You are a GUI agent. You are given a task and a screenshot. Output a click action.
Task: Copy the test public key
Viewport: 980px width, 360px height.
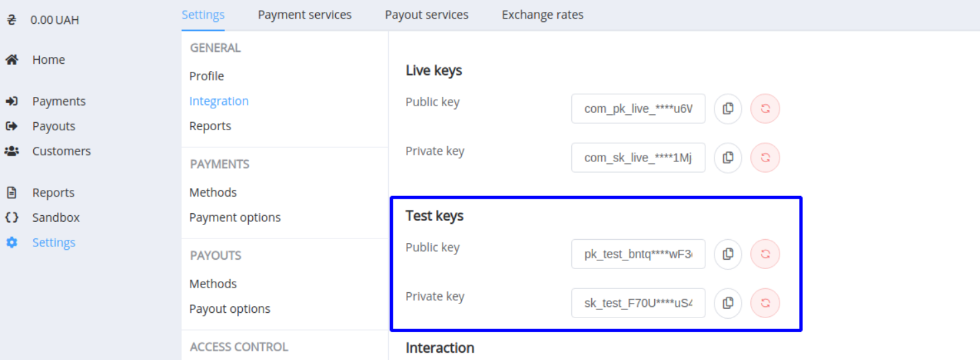coord(728,254)
